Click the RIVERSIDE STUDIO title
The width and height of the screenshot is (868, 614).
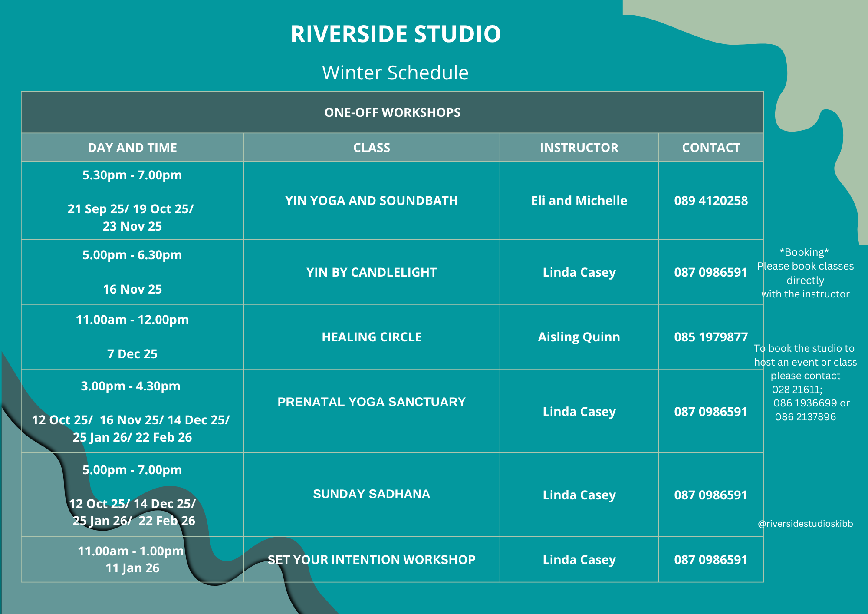(395, 34)
